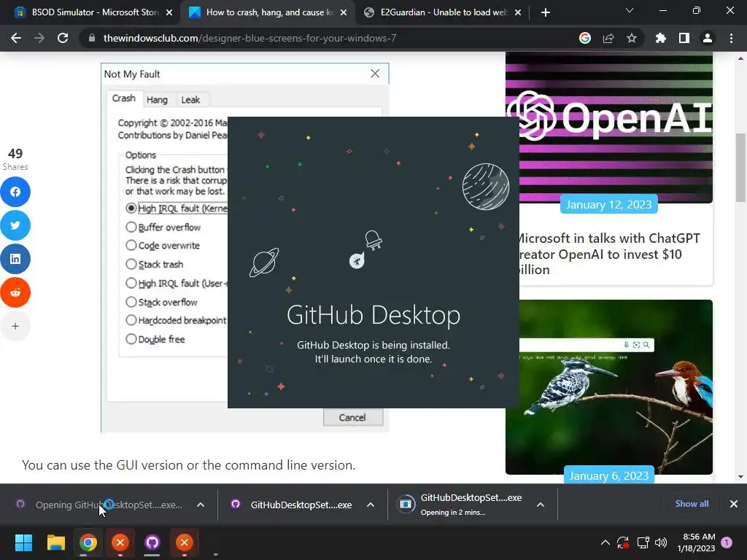Select Double free option
Image resolution: width=747 pixels, height=560 pixels.
pos(131,339)
